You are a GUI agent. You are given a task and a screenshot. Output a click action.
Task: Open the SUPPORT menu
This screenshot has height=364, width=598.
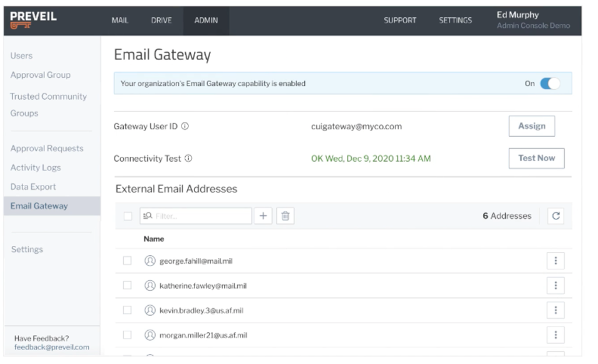pos(399,19)
